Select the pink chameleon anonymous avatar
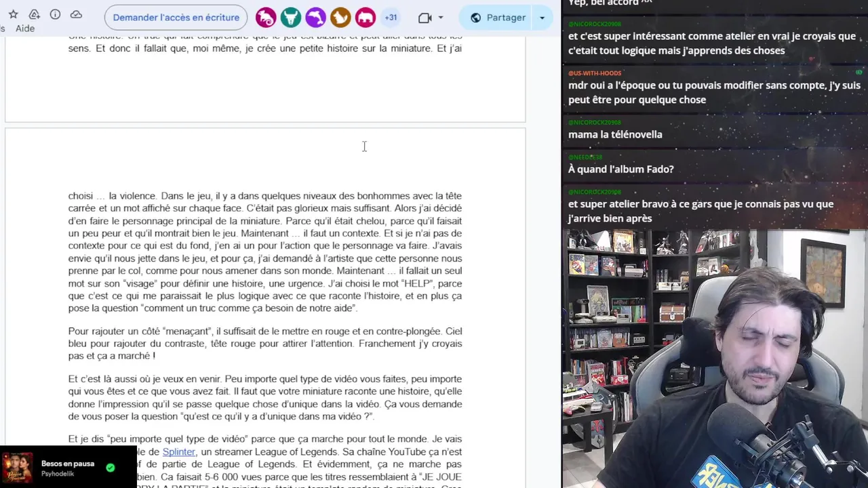Screen dimensions: 868x488 [x=266, y=18]
